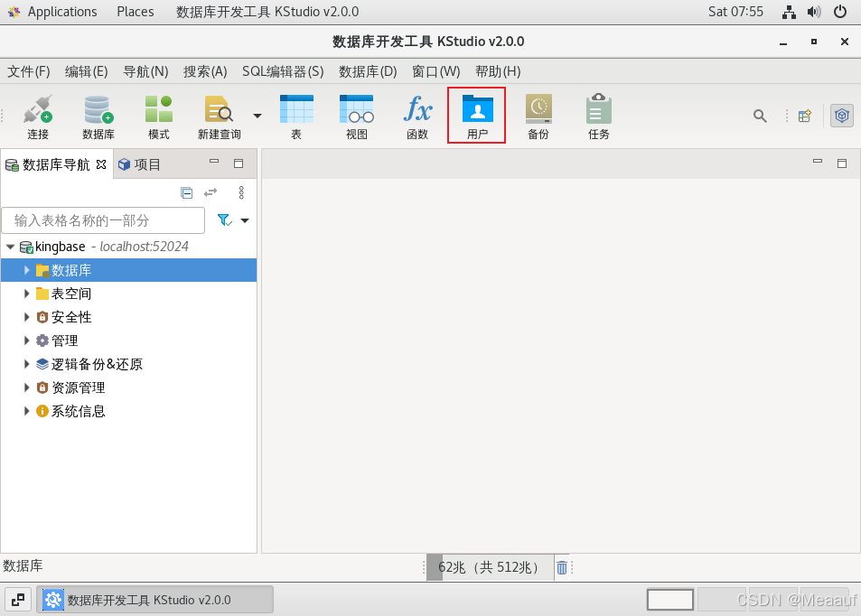Click the open perspective icon in toolbar
861x616 pixels.
[805, 116]
